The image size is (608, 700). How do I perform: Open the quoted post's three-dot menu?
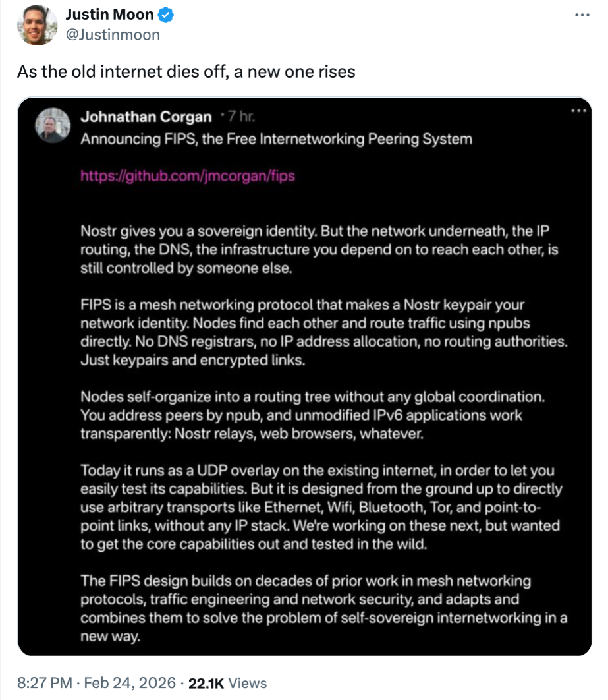pos(579,110)
